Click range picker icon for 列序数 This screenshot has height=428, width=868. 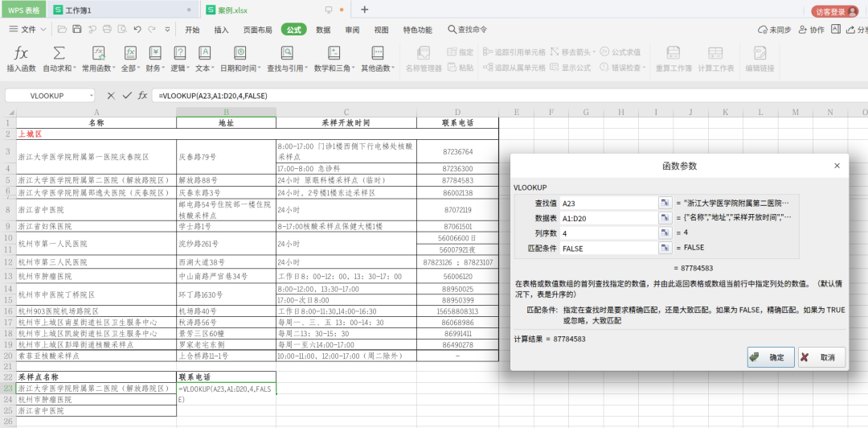[x=665, y=233]
